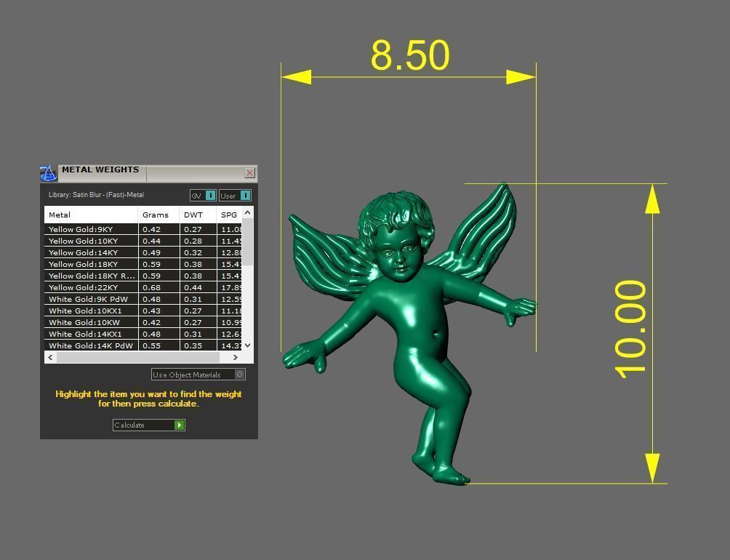This screenshot has height=560, width=730.
Task: Click the 0.28 DWT value for 10KY
Action: click(193, 241)
